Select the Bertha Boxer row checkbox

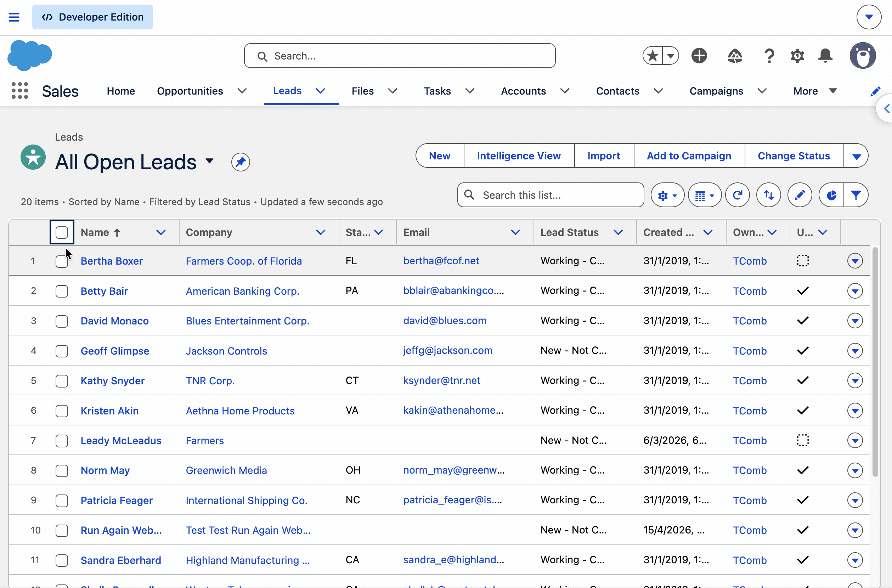pos(62,261)
